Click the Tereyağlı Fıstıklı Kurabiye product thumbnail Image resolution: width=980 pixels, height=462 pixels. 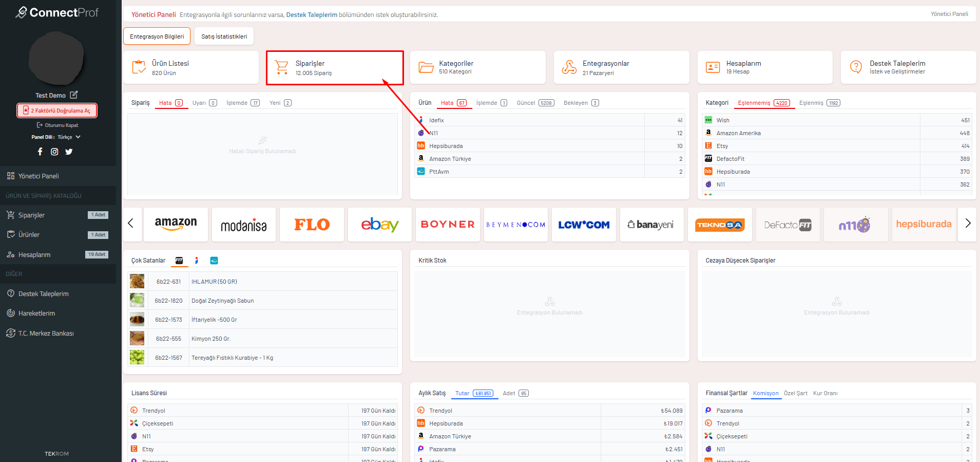pyautogui.click(x=137, y=357)
